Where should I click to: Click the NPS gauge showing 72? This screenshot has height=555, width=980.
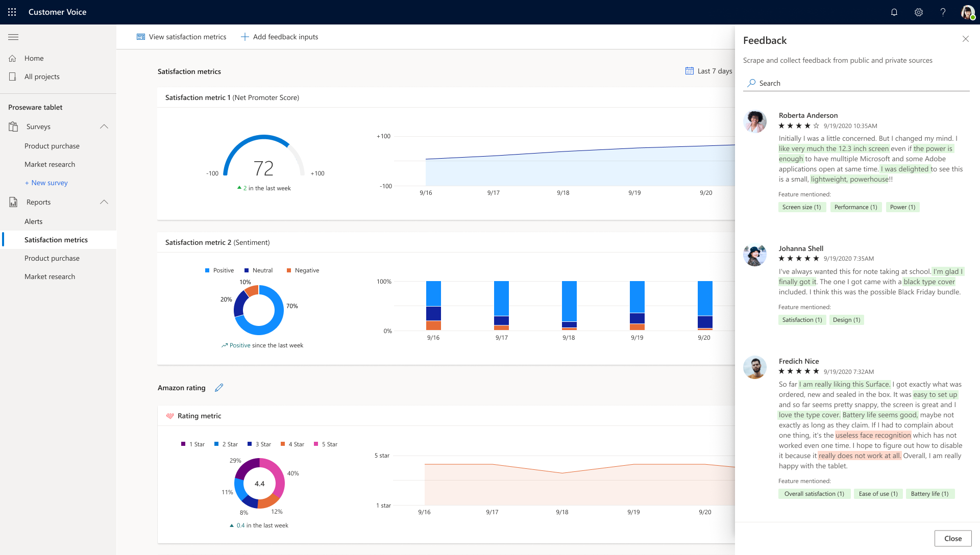point(263,156)
